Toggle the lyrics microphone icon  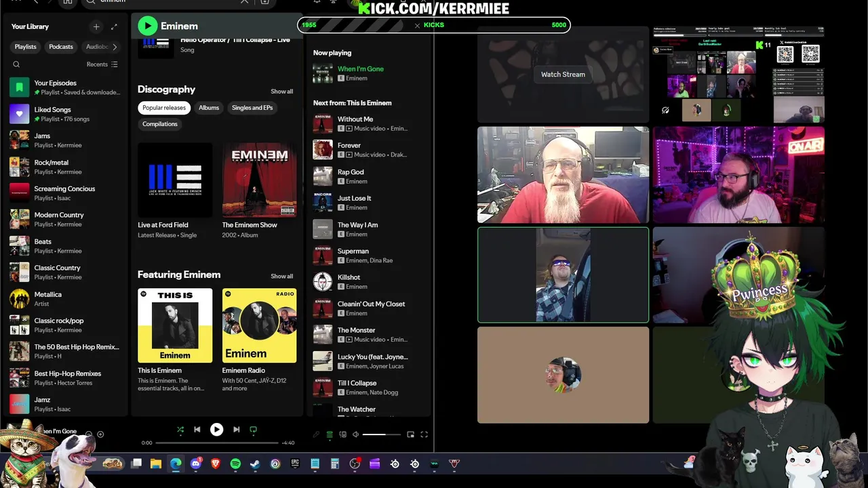pyautogui.click(x=316, y=434)
